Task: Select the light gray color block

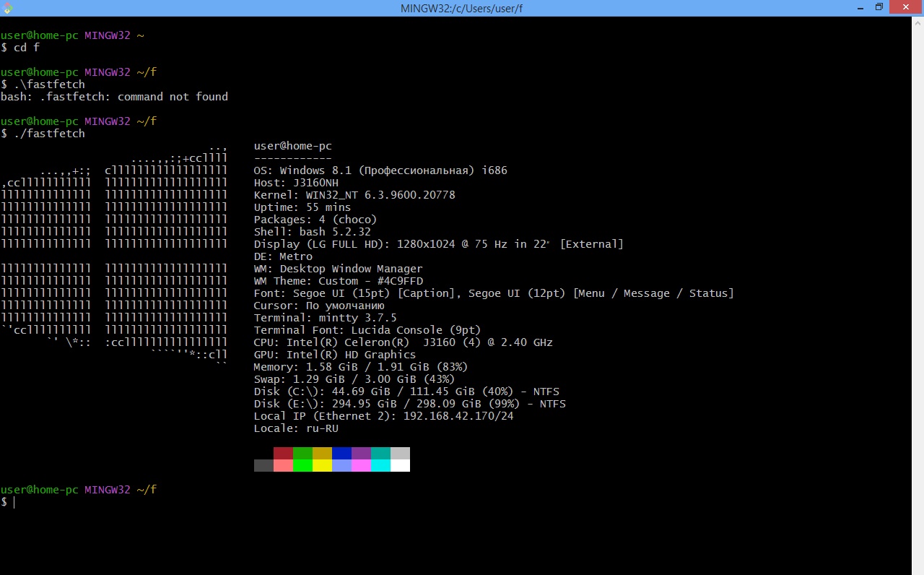Action: tap(400, 453)
